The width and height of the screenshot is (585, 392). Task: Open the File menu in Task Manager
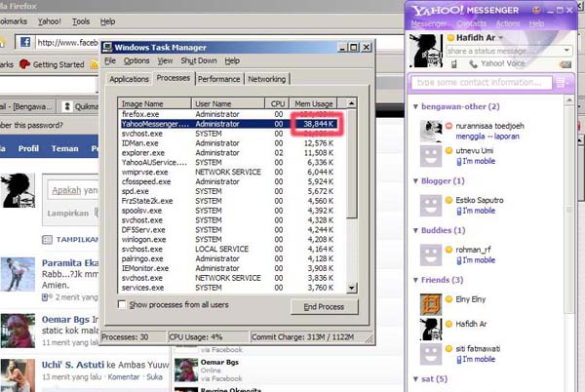pos(109,60)
